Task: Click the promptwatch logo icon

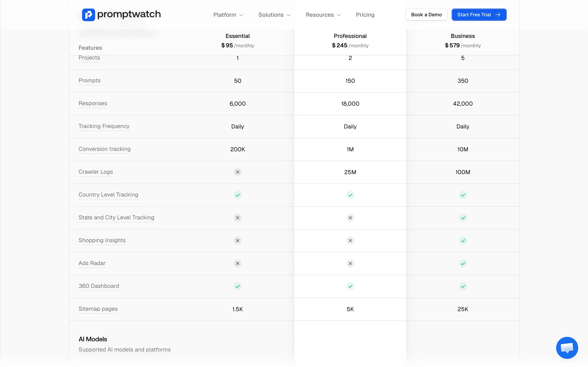Action: (x=88, y=15)
